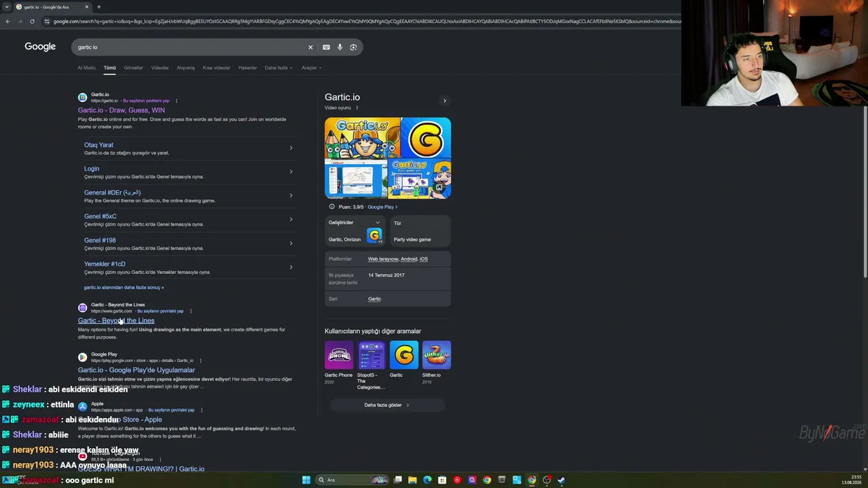The image size is (868, 488).
Task: Click 'gartic.io alanından daha fazla sonuç' link
Action: tap(123, 287)
